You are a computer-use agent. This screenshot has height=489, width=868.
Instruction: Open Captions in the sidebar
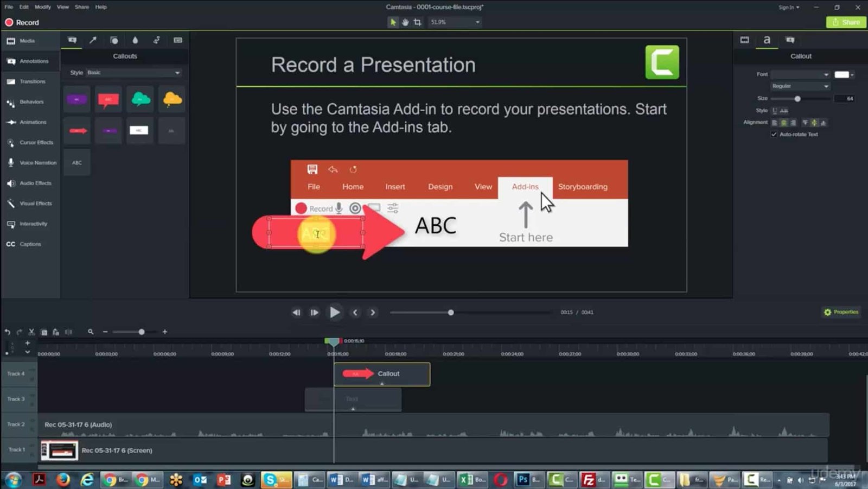pyautogui.click(x=30, y=244)
